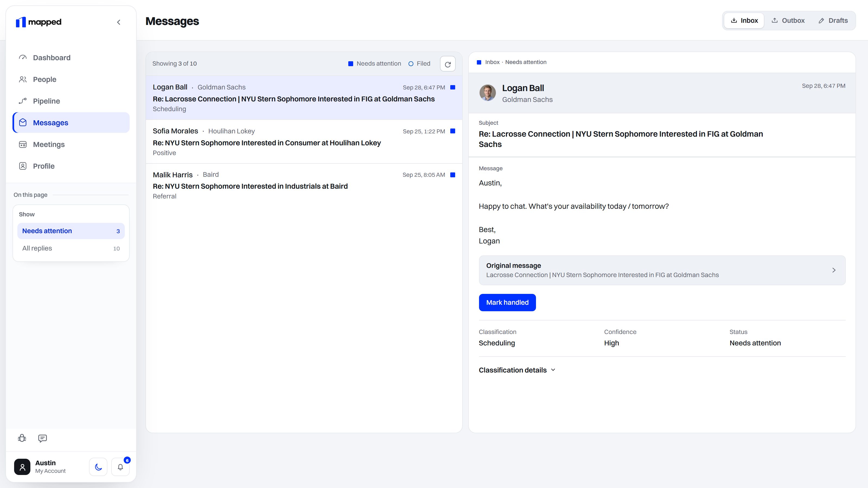
Task: Show All replies filter
Action: coord(71,248)
